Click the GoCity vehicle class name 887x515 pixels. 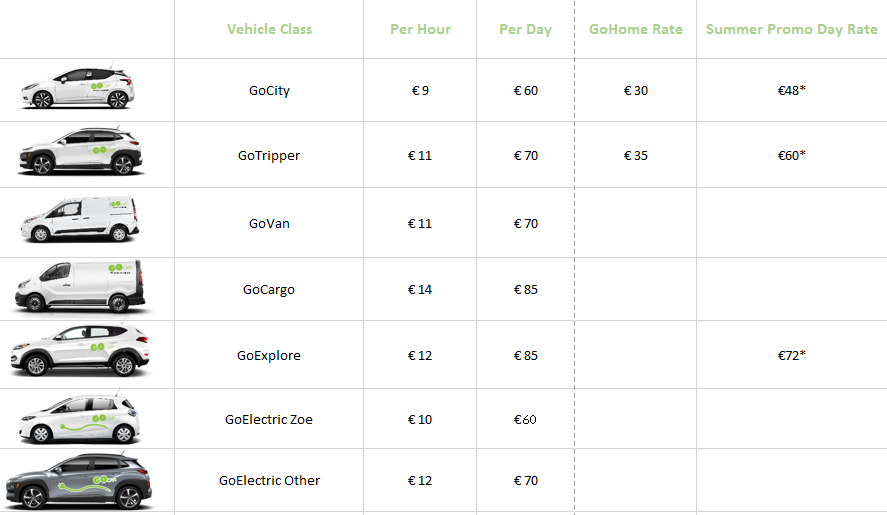(269, 91)
